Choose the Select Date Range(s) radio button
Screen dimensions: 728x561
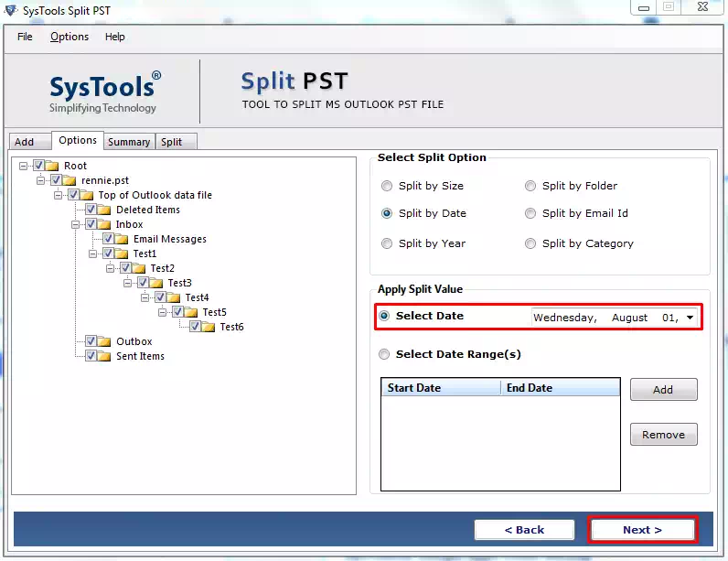coord(385,354)
